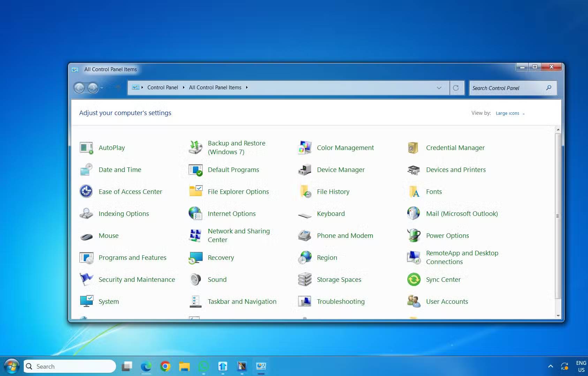Expand the address bar history dropdown
588x376 pixels.
click(x=439, y=88)
